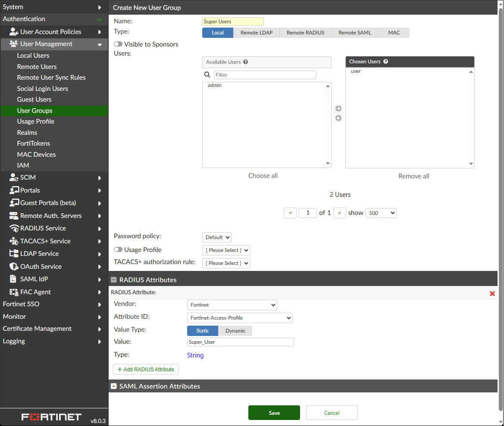Click the filter search magnifier icon
Viewport: 504px width, 426px height.
tap(207, 75)
